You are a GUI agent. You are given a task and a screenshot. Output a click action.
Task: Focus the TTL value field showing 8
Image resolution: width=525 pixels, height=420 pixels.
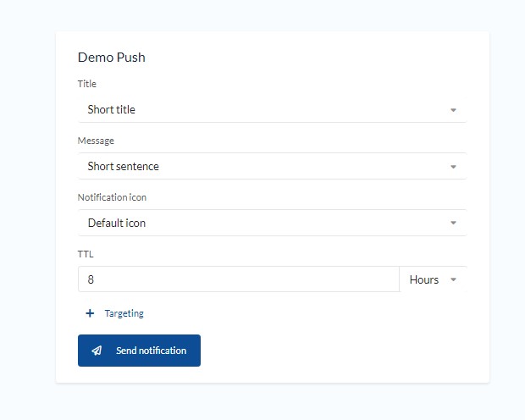pyautogui.click(x=239, y=279)
